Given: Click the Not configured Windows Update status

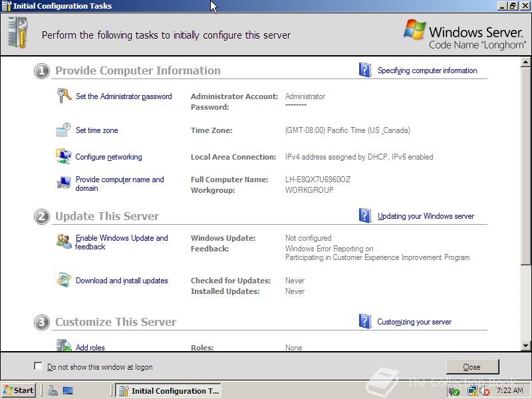Looking at the screenshot, I should pos(309,238).
